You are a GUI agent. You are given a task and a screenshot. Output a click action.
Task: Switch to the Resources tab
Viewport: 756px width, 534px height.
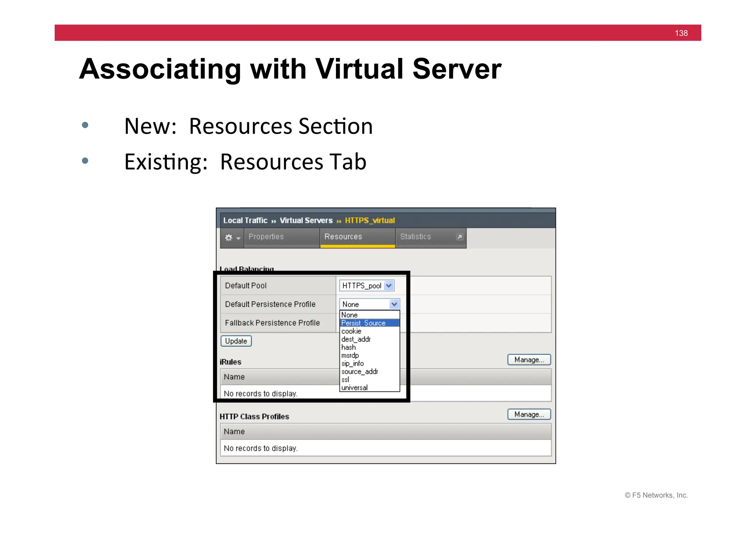(x=357, y=237)
